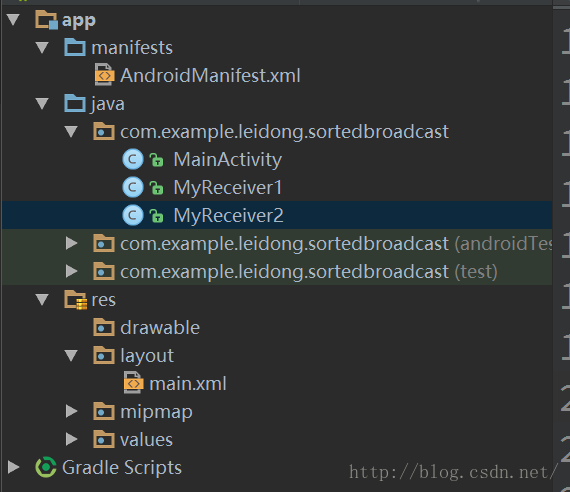Select the manifests label
Image resolution: width=570 pixels, height=492 pixels.
pyautogui.click(x=132, y=48)
